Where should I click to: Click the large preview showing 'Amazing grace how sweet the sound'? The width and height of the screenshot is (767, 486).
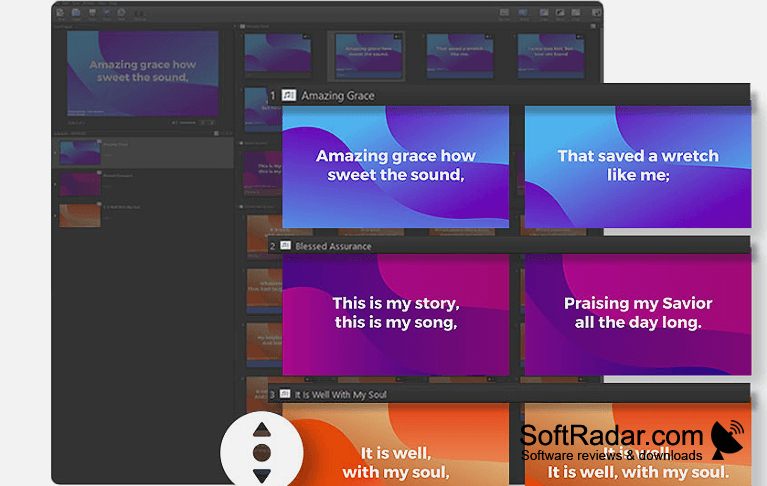[143, 73]
